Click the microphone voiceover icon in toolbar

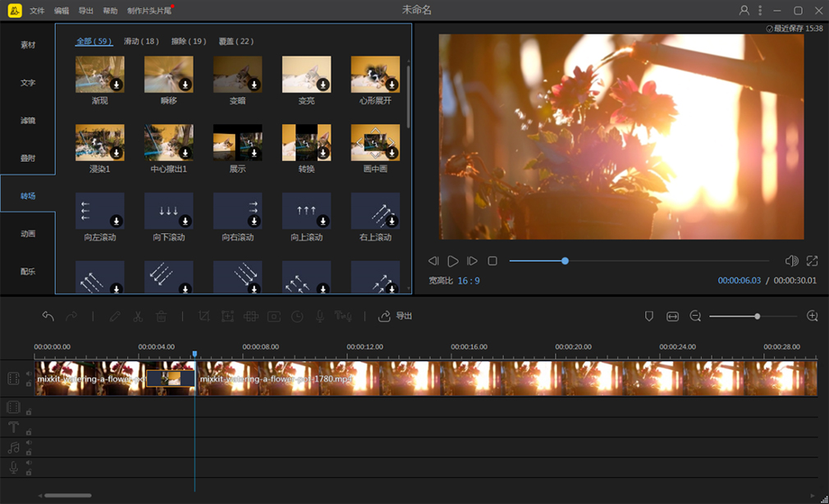(320, 316)
